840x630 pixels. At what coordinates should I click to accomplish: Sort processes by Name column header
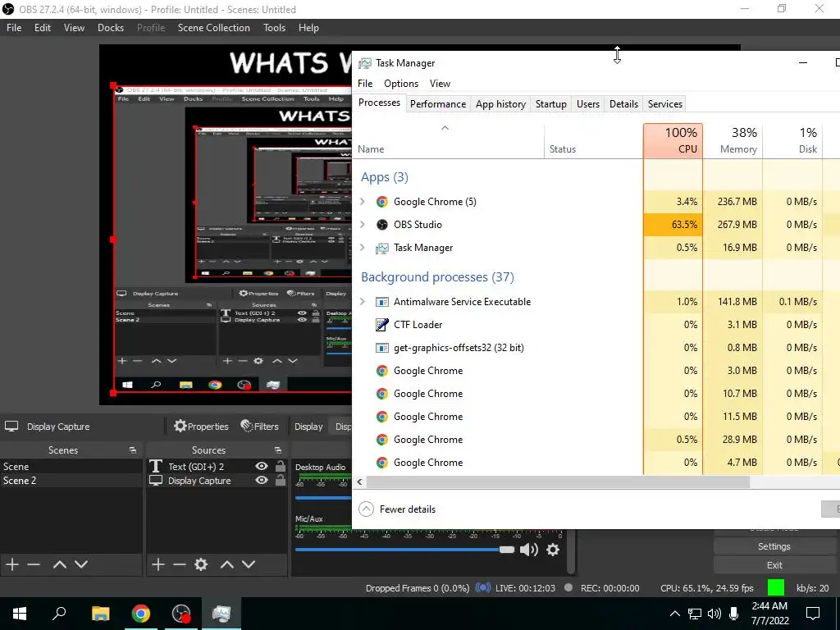pos(449,141)
